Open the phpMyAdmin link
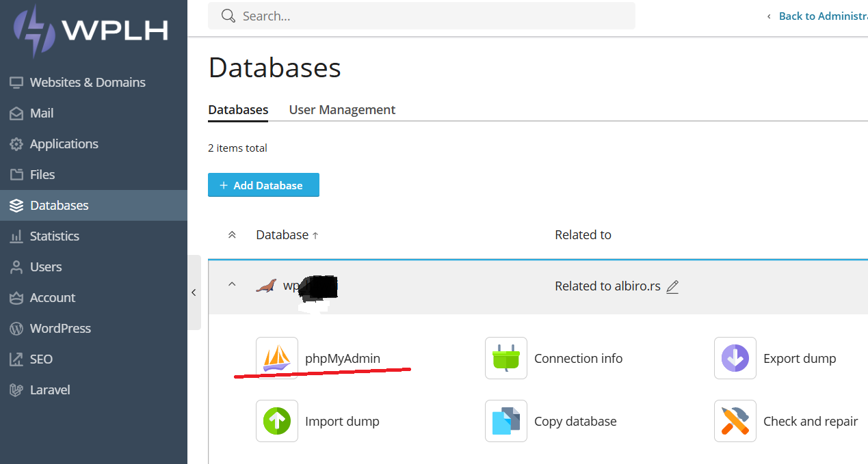Viewport: 868px width, 464px height. [343, 358]
